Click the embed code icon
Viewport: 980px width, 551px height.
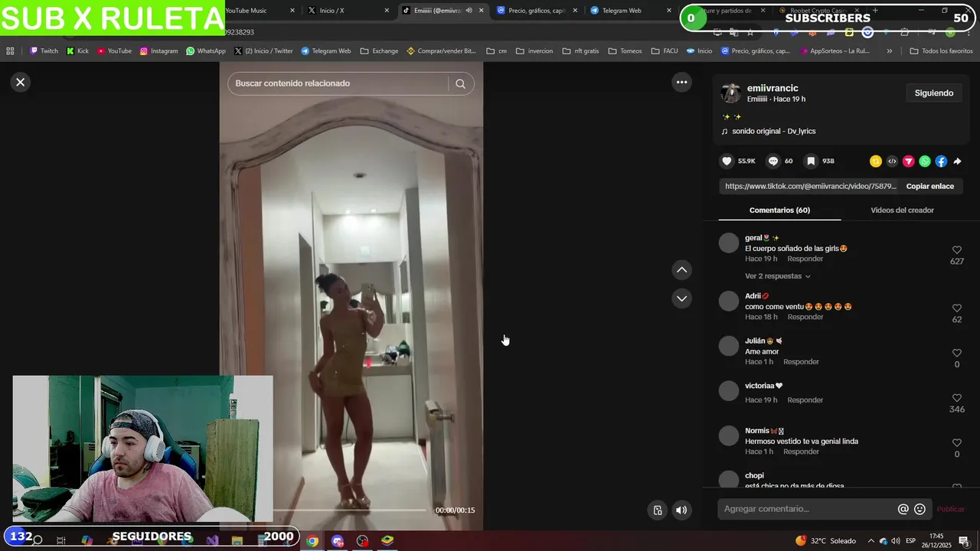[x=892, y=161]
